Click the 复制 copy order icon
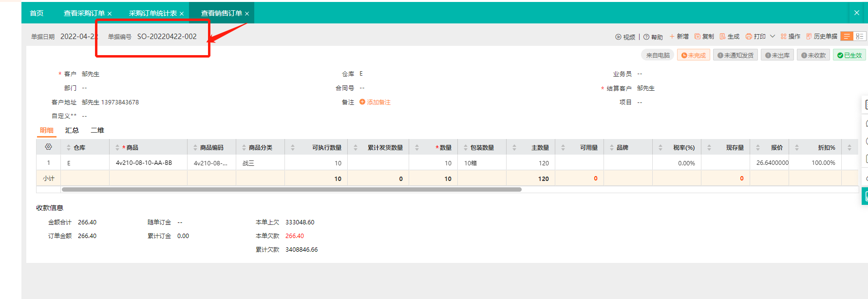Viewport: 868px width, 299px height. pos(698,37)
